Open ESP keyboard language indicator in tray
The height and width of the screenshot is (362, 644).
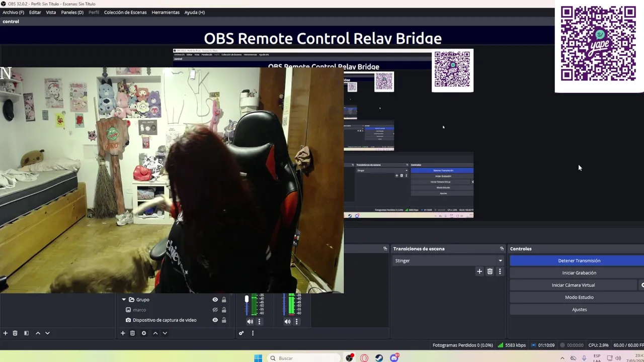597,358
